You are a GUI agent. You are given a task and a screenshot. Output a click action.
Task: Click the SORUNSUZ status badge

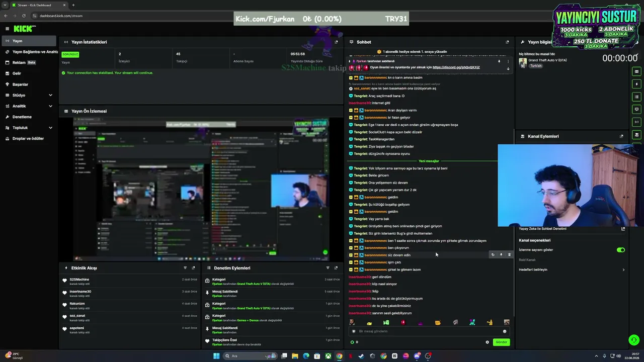point(70,54)
